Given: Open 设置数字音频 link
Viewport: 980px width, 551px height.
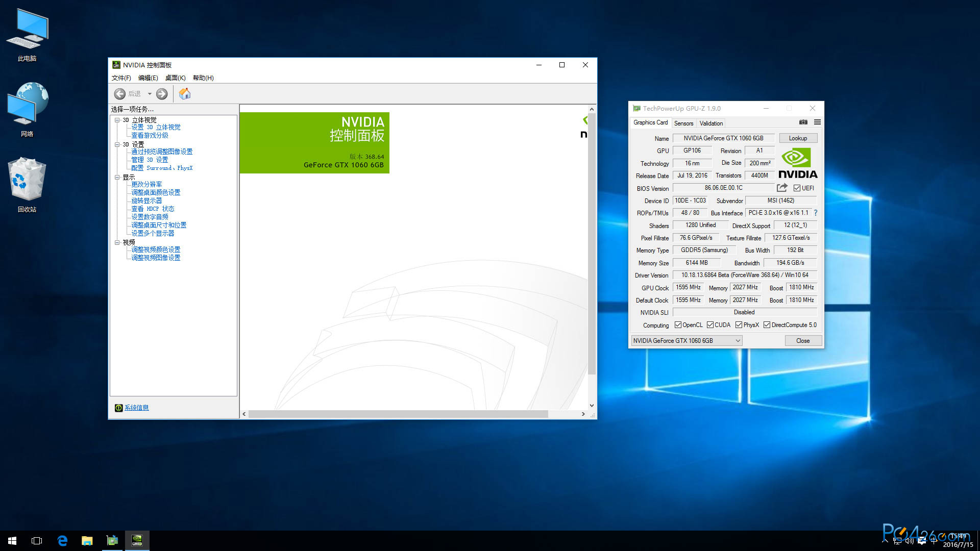Looking at the screenshot, I should (x=150, y=217).
